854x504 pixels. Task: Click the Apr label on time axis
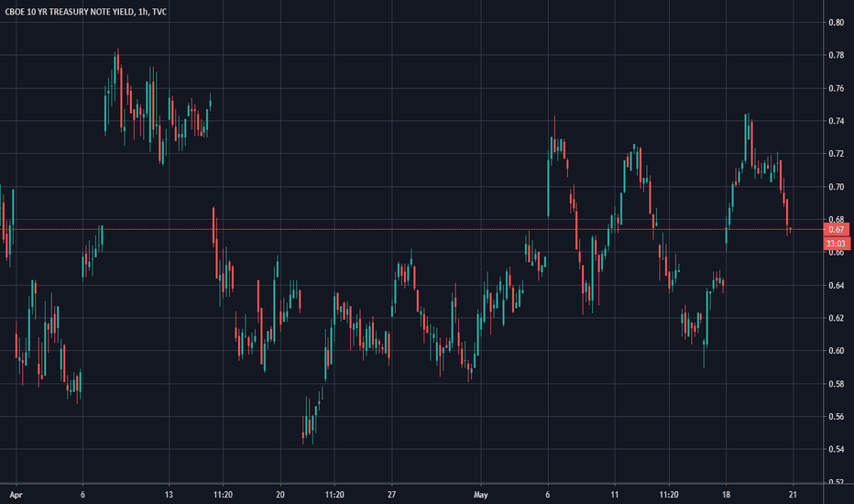(16, 495)
